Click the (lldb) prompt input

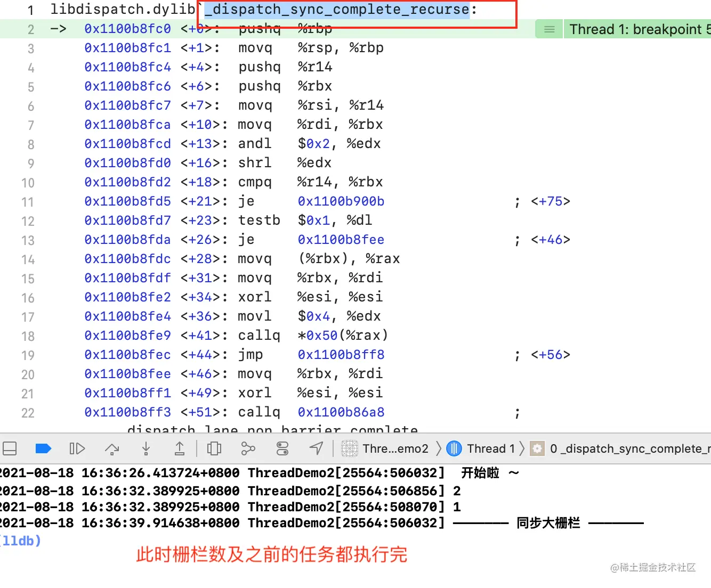pos(21,541)
